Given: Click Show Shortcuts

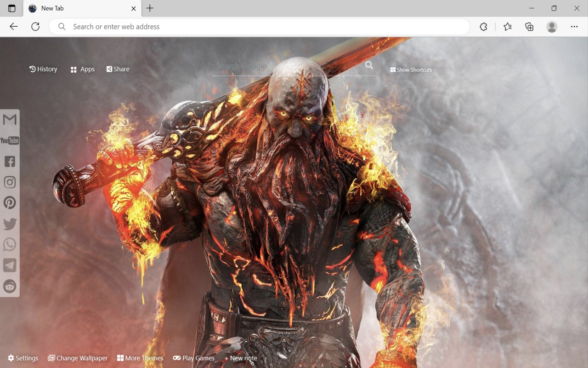Looking at the screenshot, I should [411, 70].
